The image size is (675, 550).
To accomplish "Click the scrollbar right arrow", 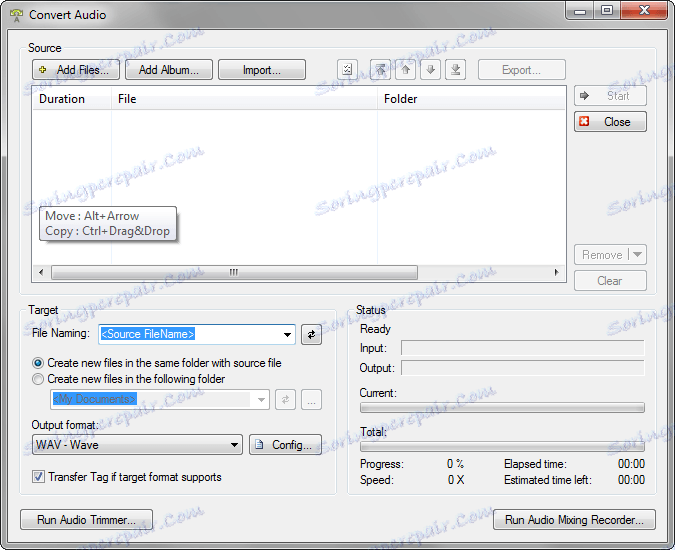I will 556,272.
